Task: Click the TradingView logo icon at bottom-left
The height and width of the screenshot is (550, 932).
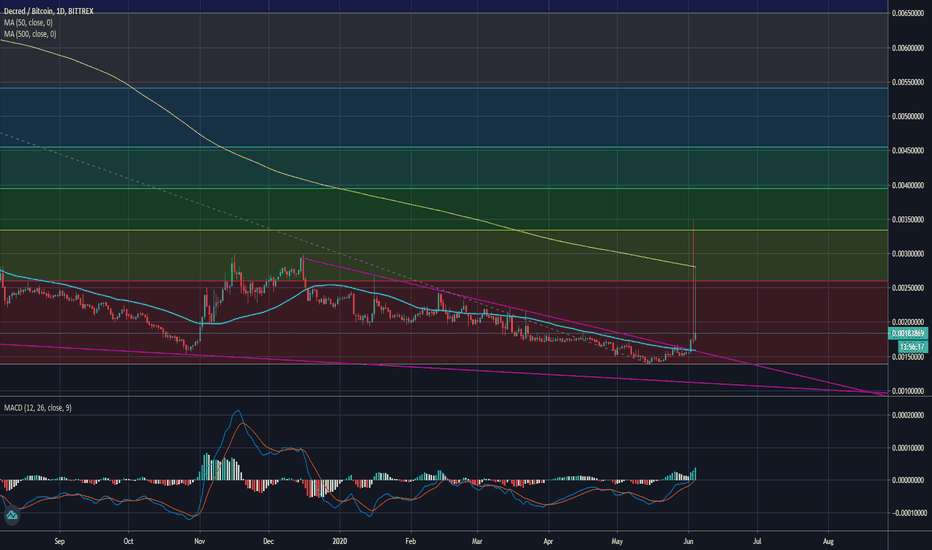Action: tap(11, 516)
